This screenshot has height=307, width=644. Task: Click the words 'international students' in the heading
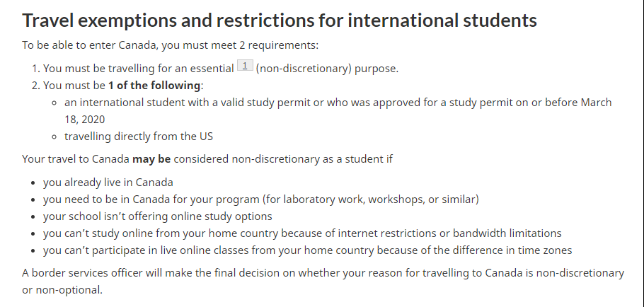coord(442,20)
